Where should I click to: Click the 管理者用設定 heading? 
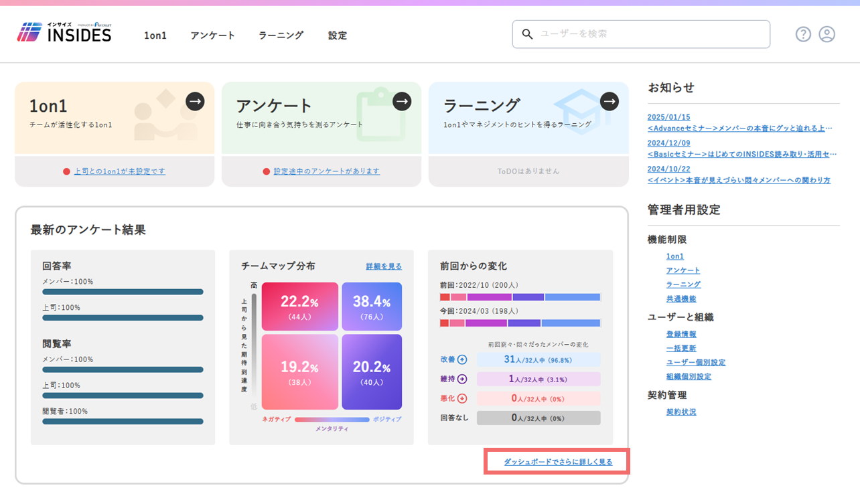684,209
